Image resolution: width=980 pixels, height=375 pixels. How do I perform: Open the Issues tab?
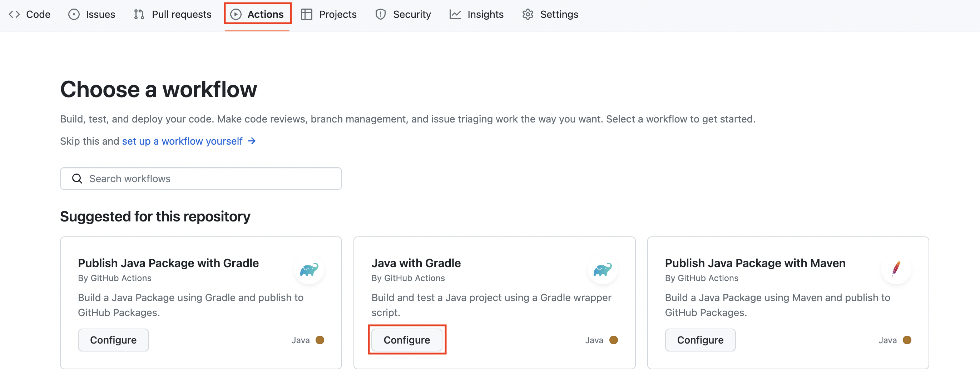point(92,14)
